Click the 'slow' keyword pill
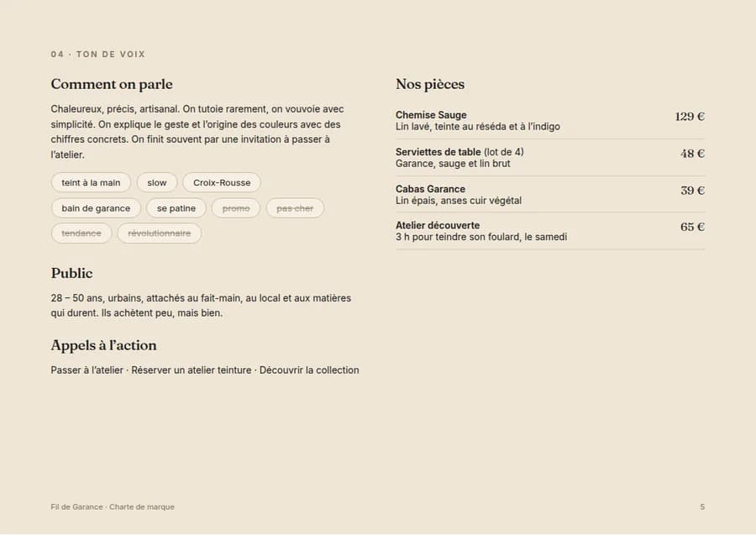The height and width of the screenshot is (535, 756). tap(157, 182)
